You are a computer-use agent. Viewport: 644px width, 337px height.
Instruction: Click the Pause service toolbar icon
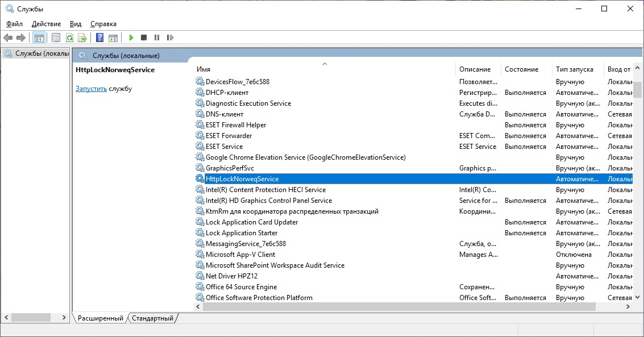coord(157,38)
